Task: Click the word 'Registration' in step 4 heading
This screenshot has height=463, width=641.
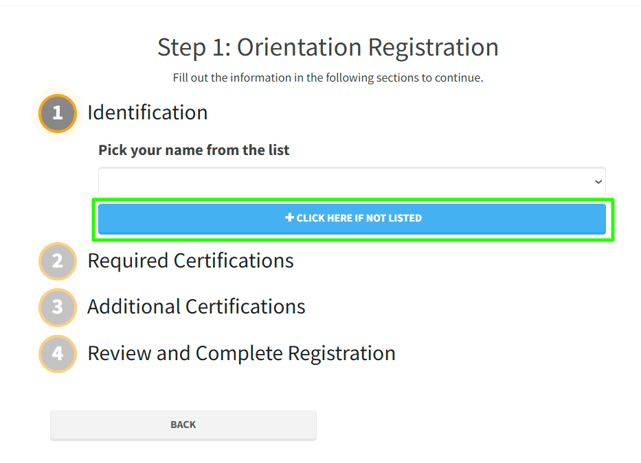Action: click(x=341, y=353)
